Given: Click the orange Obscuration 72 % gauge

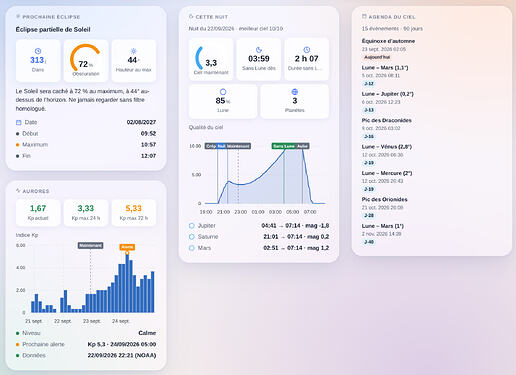Looking at the screenshot, I should (85, 57).
